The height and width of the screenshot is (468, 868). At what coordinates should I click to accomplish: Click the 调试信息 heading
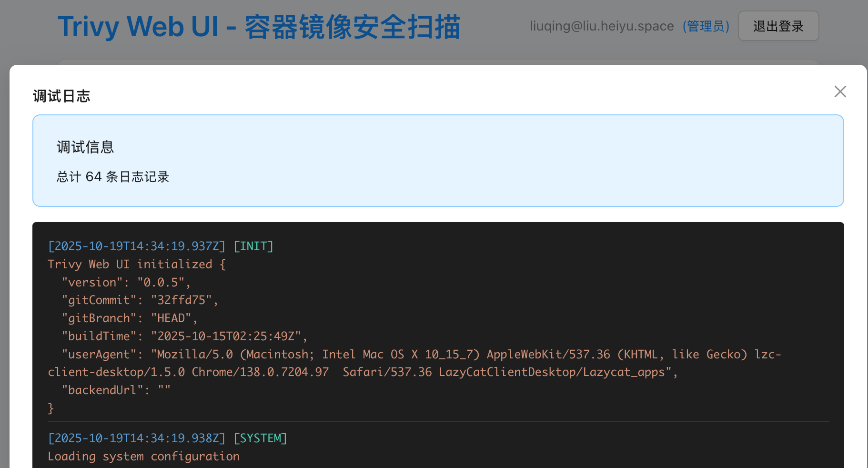click(x=85, y=147)
